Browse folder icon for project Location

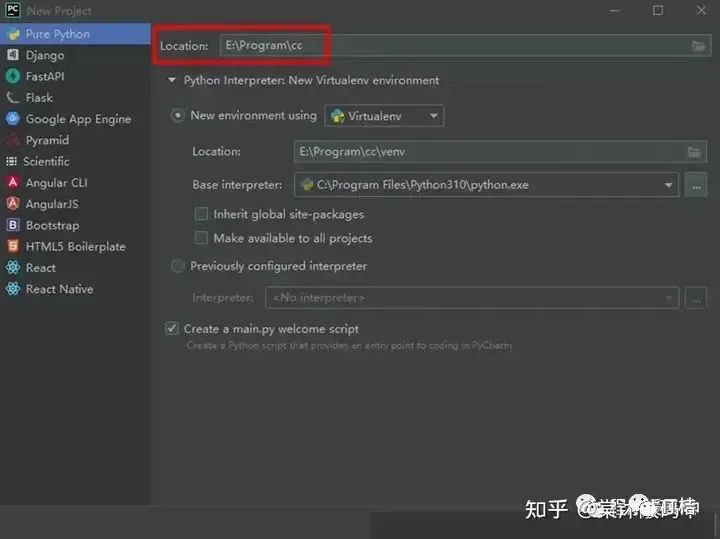coord(698,46)
